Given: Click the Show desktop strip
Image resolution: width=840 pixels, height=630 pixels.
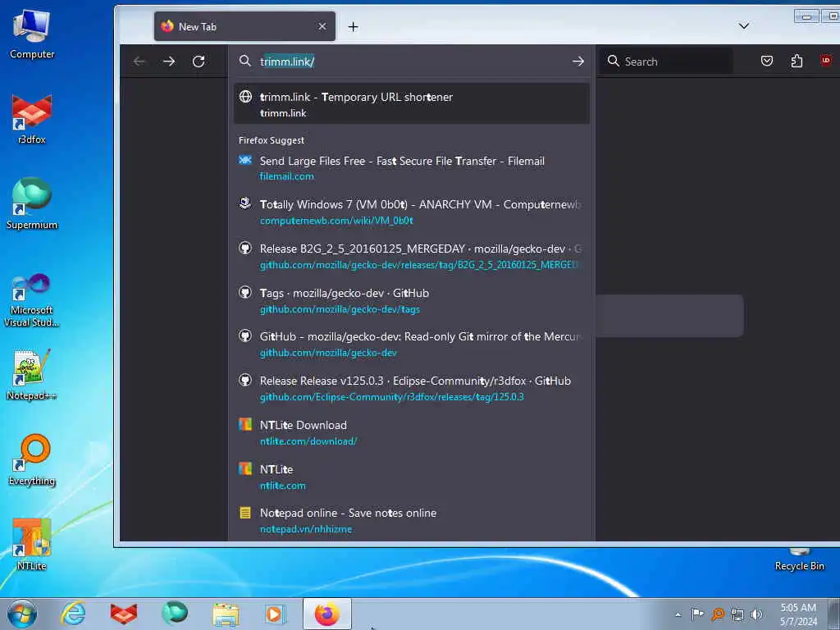Looking at the screenshot, I should click(834, 614).
